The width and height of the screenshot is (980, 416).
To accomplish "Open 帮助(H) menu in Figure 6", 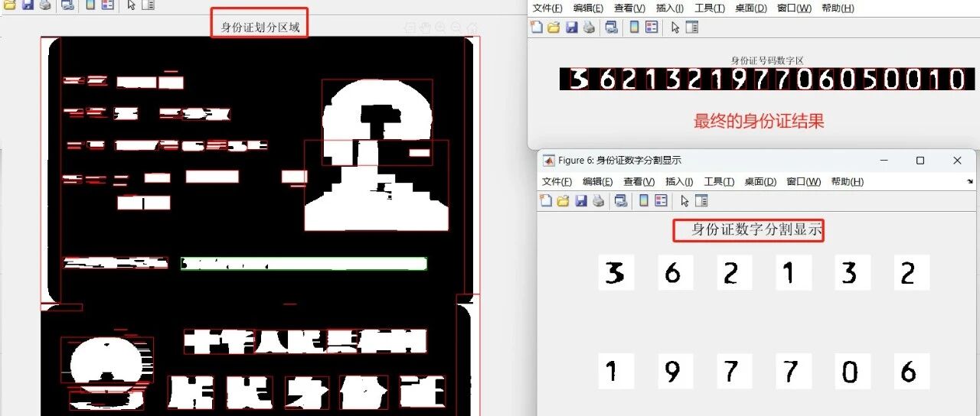I will pos(847,182).
